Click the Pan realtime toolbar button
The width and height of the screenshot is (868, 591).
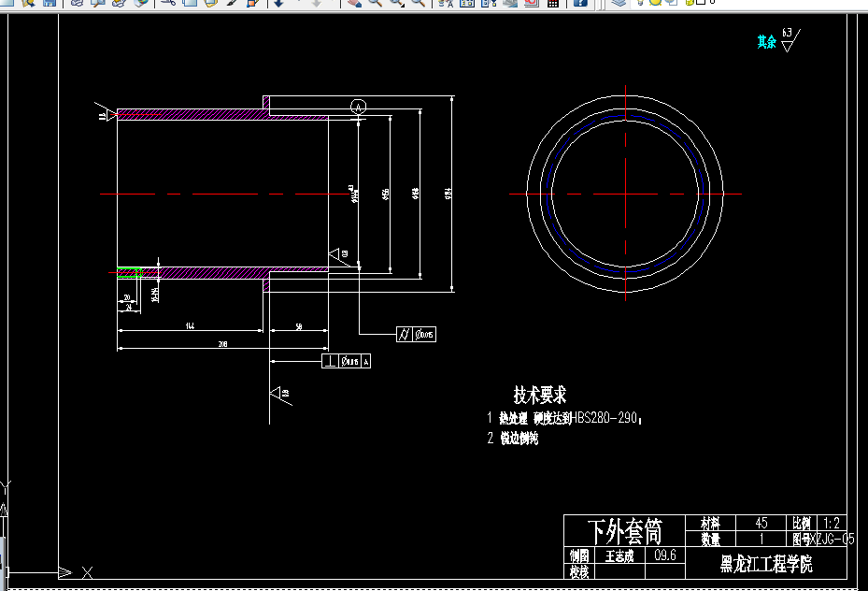(x=354, y=2)
